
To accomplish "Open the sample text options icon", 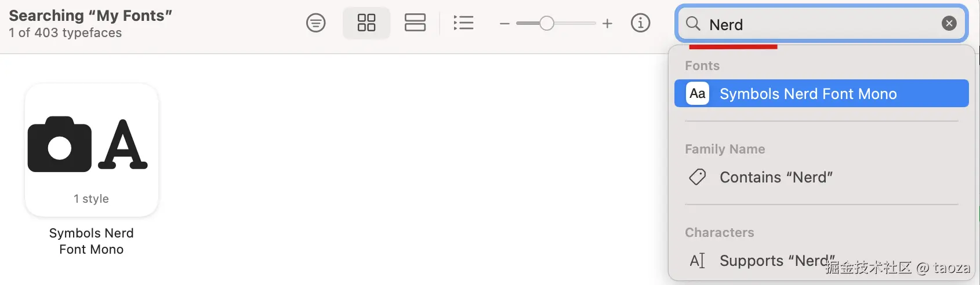I will pyautogui.click(x=316, y=23).
